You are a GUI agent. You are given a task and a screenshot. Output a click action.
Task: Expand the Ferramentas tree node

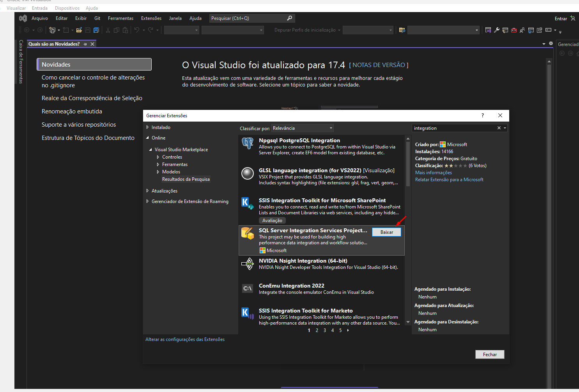158,164
